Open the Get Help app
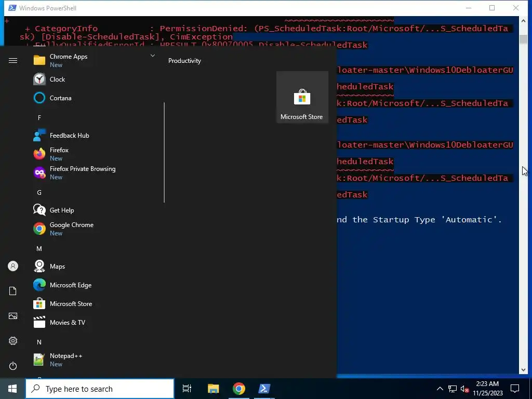Screen dimensions: 532x399 94,210
